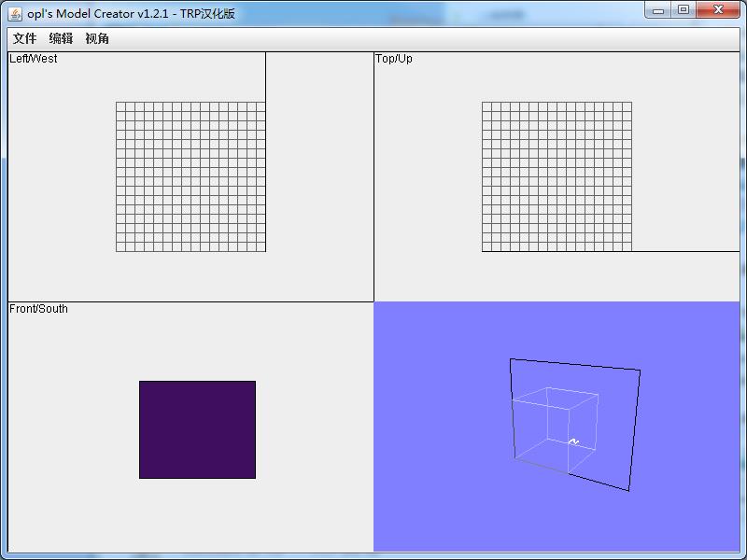The image size is (747, 560).
Task: Open the 视角 menu
Action: (x=97, y=38)
